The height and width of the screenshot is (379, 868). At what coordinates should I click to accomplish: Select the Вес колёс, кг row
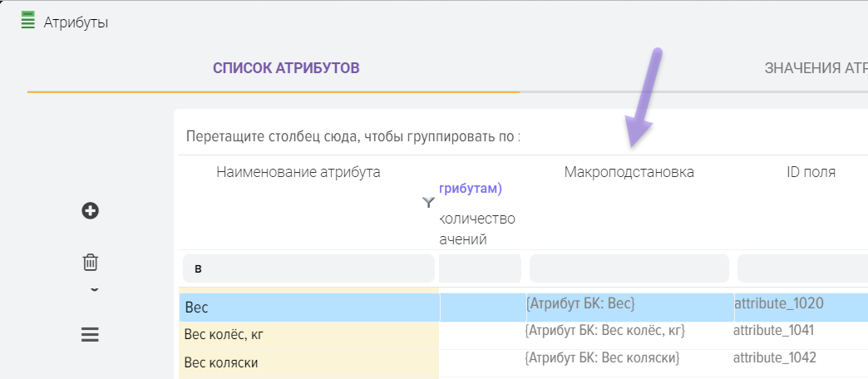click(308, 335)
